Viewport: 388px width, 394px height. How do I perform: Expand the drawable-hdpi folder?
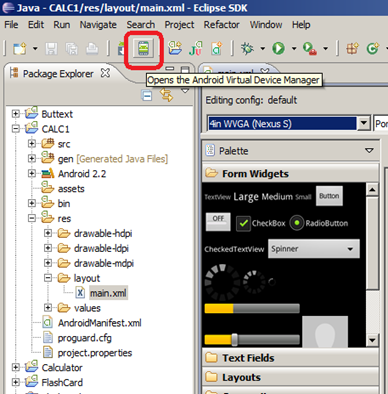(48, 233)
